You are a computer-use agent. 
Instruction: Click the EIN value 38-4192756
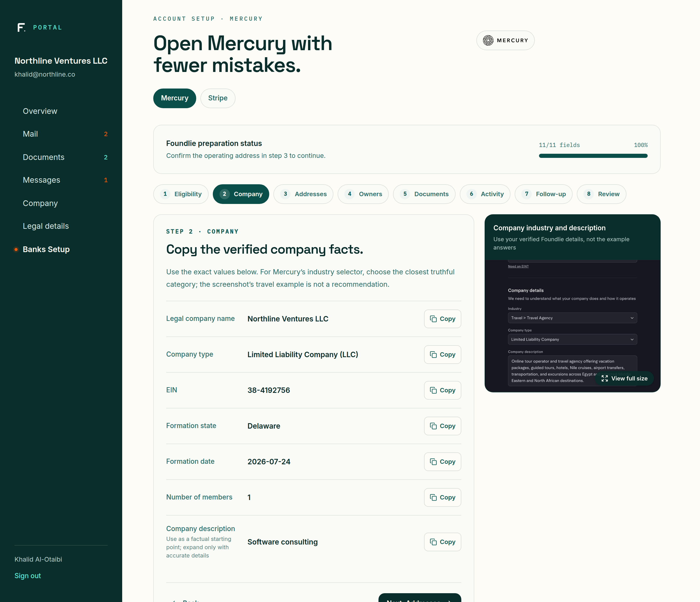tap(268, 390)
